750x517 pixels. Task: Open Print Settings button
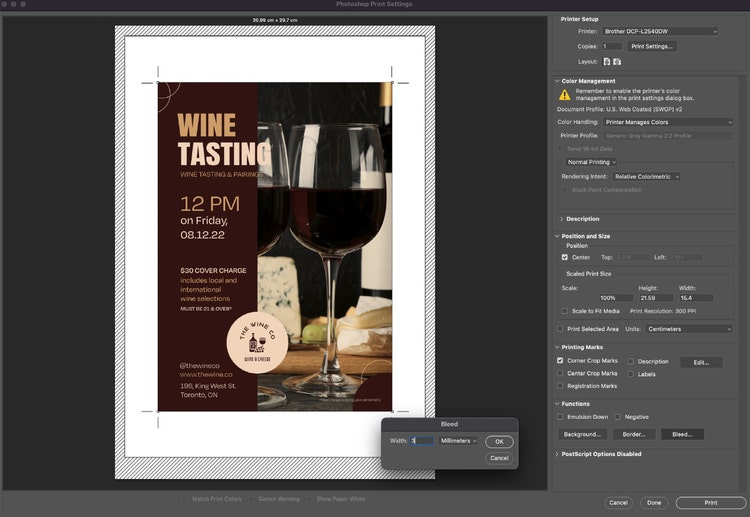(x=652, y=46)
